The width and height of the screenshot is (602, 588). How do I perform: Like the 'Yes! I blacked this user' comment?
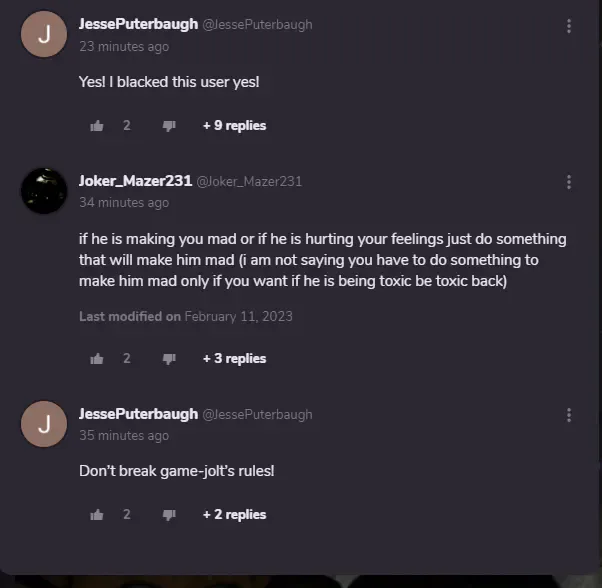click(x=97, y=126)
